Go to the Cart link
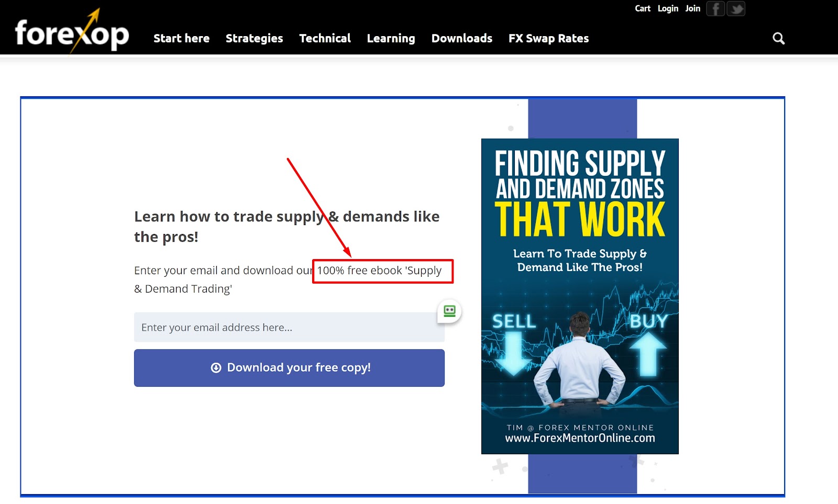This screenshot has height=504, width=838. (643, 8)
